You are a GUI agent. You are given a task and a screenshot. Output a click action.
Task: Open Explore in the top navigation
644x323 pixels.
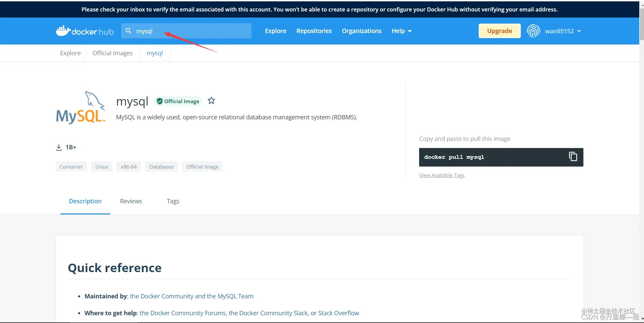(275, 31)
